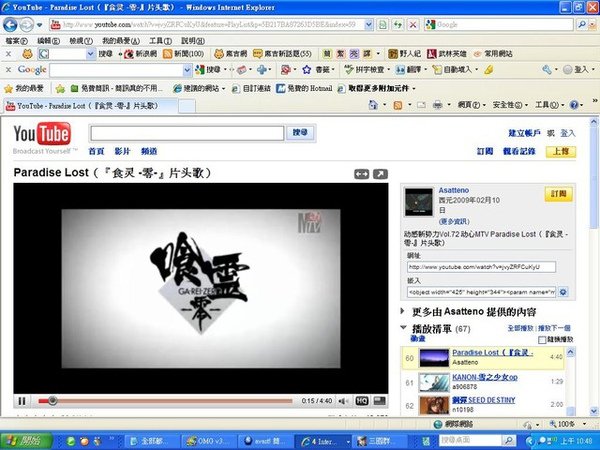
Task: Click the taskbar 搜尋桌面 search field
Action: point(470,441)
